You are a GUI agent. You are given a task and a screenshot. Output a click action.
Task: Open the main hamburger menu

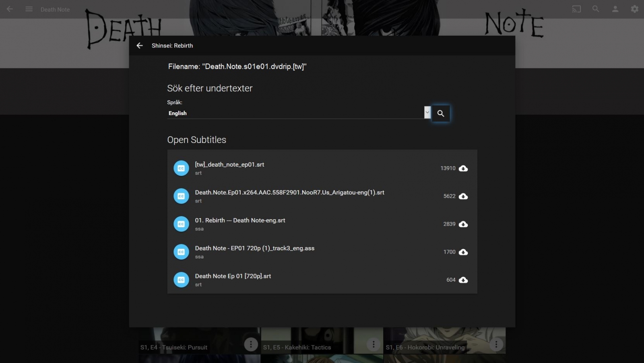pos(29,9)
